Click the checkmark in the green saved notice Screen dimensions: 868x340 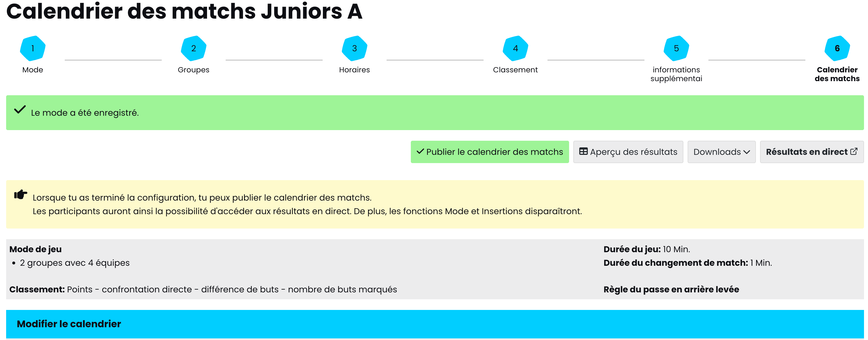20,110
